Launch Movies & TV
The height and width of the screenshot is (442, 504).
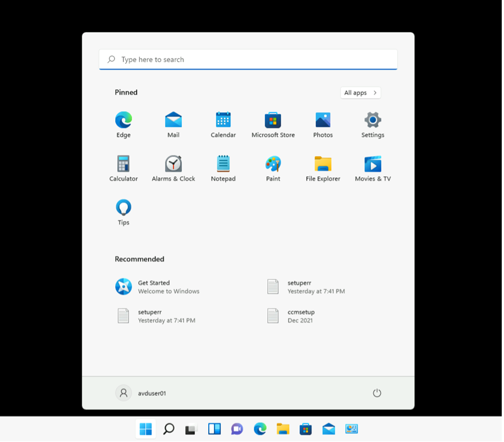point(373,169)
